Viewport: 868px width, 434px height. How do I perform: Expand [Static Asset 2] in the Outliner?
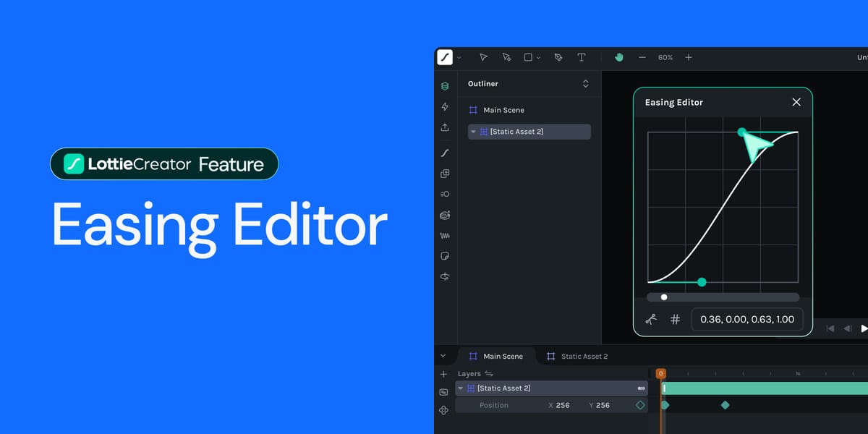[472, 132]
